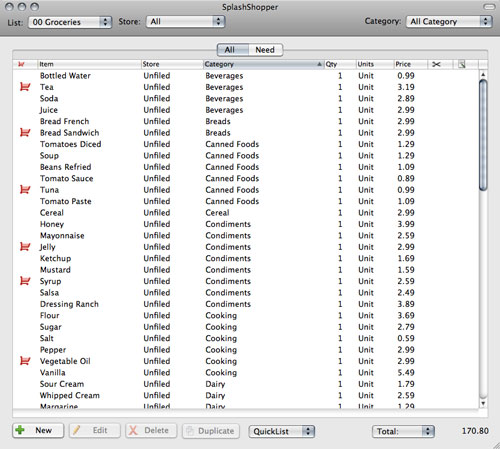Select the Pepper item
Image resolution: width=500 pixels, height=449 pixels.
pyautogui.click(x=53, y=350)
